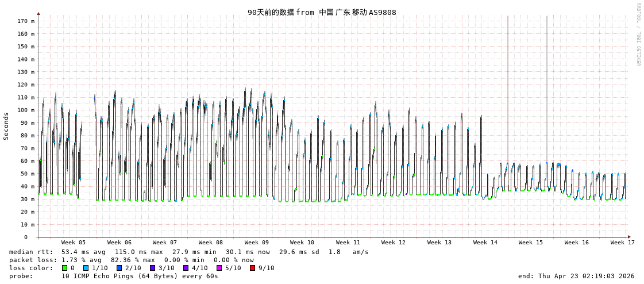Image resolution: width=644 pixels, height=284 pixels.
Task: Click the median rtt statistics line
Action: point(188,252)
